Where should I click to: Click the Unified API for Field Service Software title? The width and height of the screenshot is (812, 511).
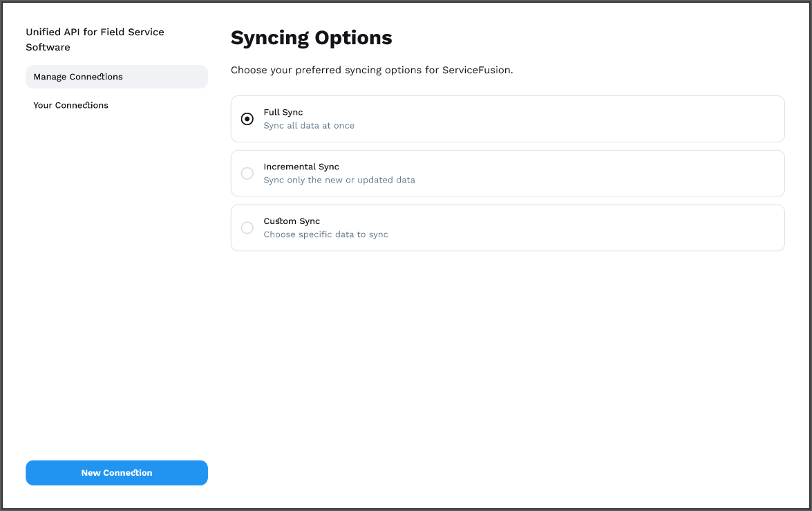click(95, 39)
